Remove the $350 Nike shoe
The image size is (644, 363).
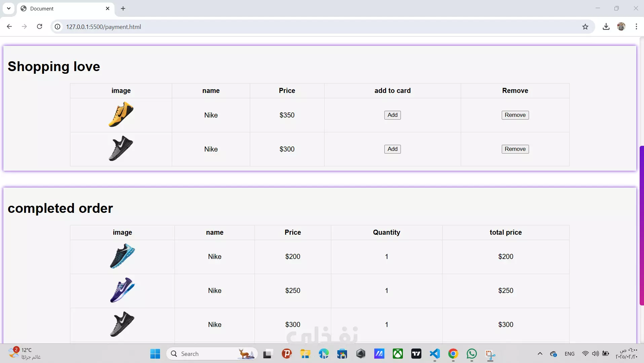coord(515,115)
